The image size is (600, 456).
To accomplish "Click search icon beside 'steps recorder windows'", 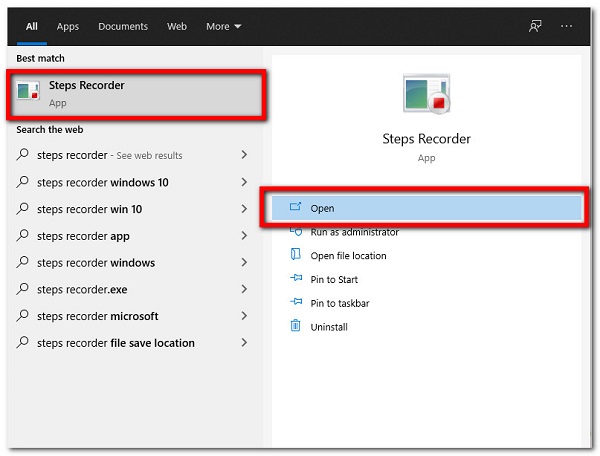I will [x=23, y=262].
